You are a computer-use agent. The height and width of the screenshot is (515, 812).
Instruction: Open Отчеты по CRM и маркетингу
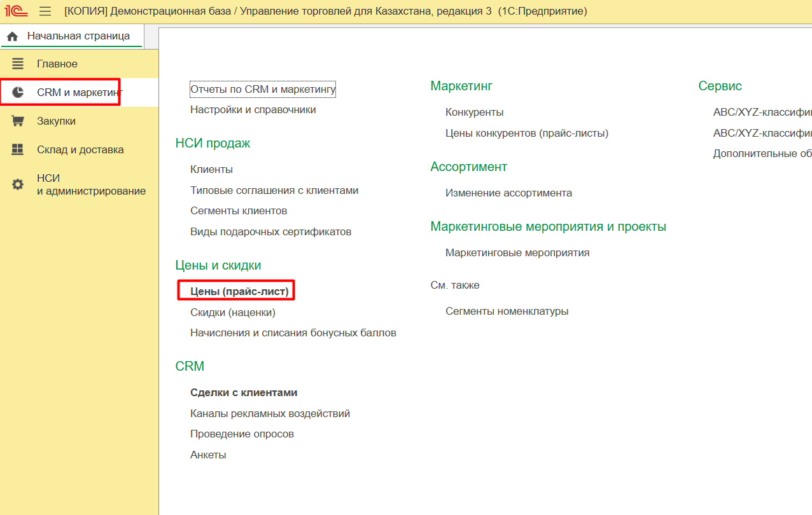pos(263,89)
